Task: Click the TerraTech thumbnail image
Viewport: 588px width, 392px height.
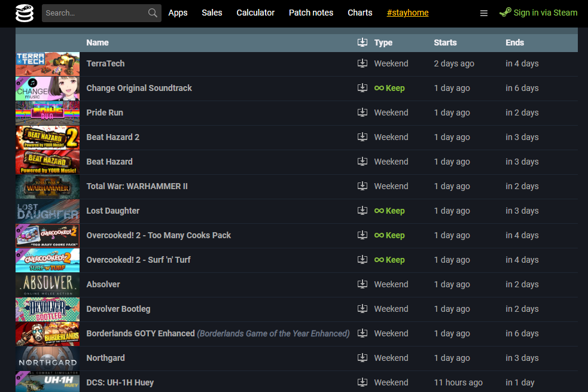Action: pyautogui.click(x=48, y=64)
